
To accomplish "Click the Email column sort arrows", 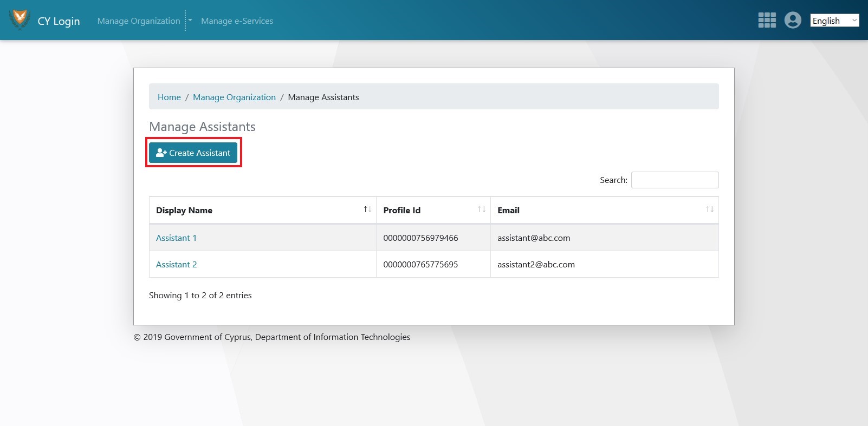I will pos(709,210).
